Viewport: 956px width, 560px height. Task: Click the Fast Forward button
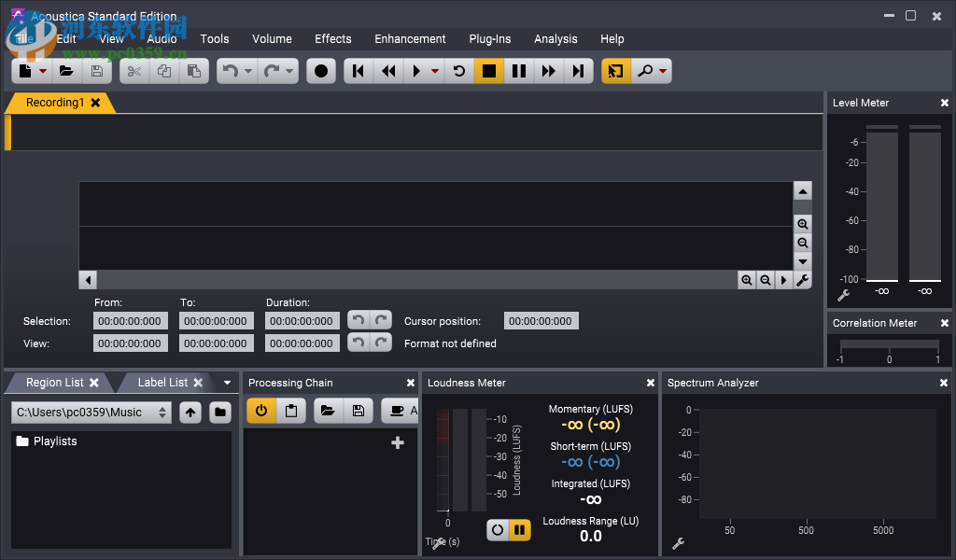coord(549,71)
